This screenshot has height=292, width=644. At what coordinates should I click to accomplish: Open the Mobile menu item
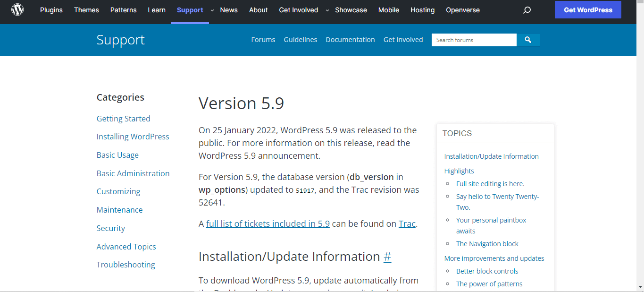click(x=389, y=10)
